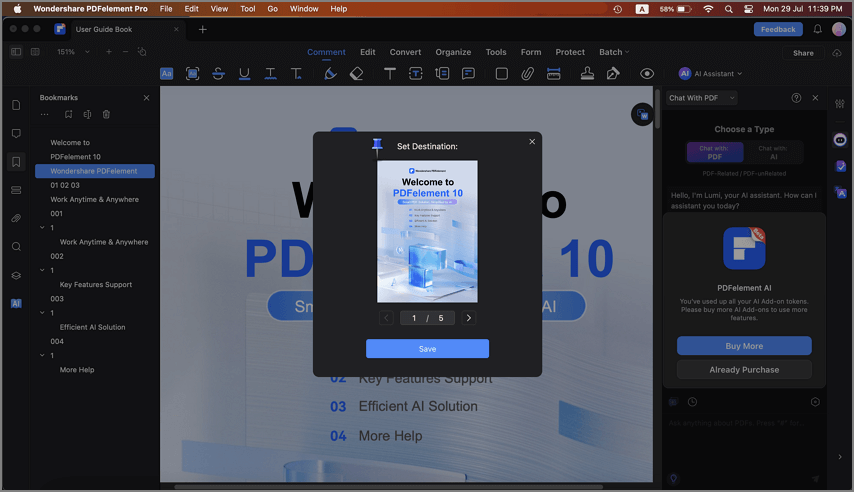Open the AI panel in left sidebar
Viewport: 854px width, 492px height.
(x=16, y=303)
